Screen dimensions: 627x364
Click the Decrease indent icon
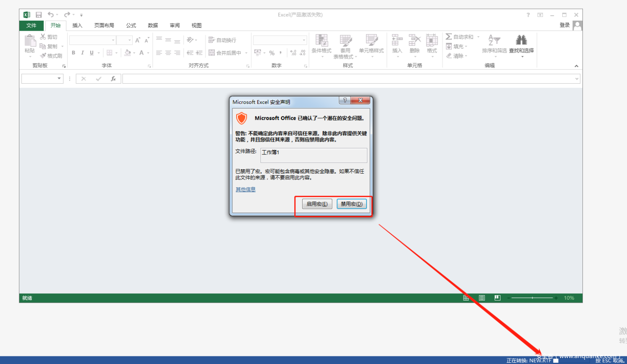[190, 53]
